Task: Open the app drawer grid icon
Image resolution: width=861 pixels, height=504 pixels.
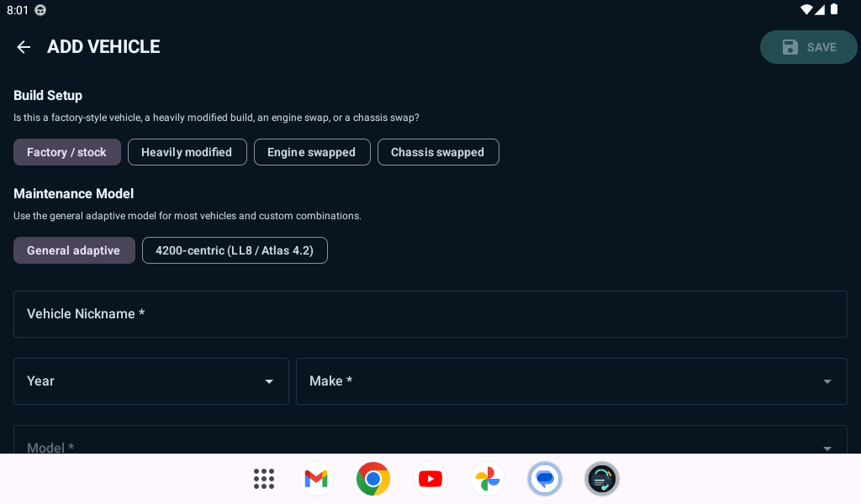Action: coord(264,479)
